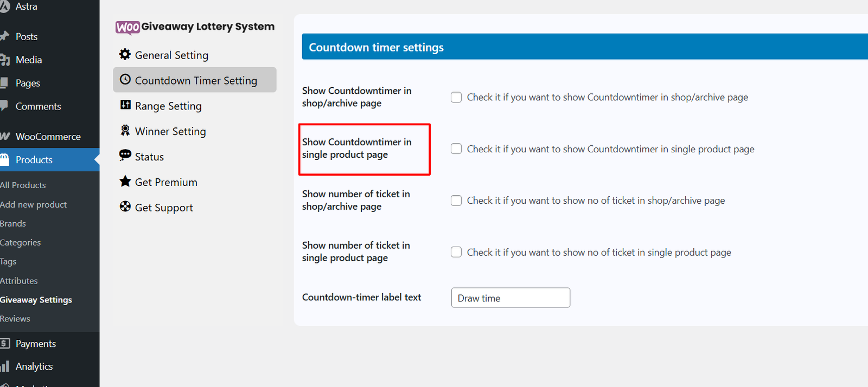
Task: Click the Woo logo icon
Action: click(x=127, y=27)
